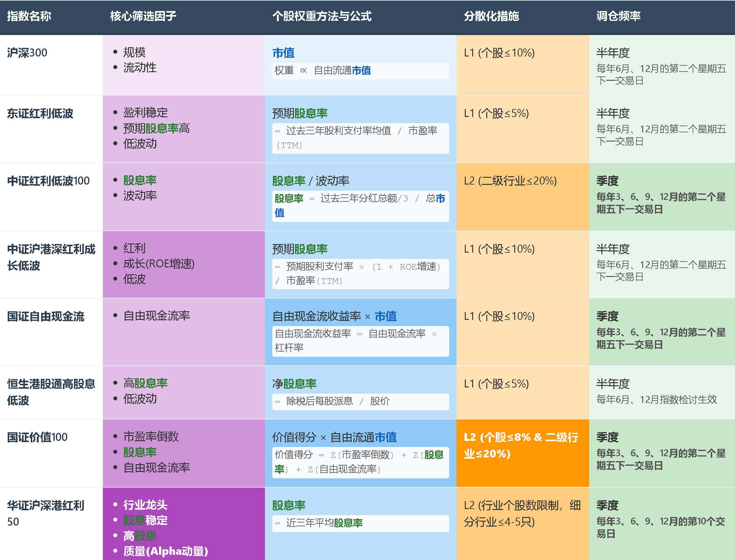The height and width of the screenshot is (560, 735).
Task: Click the 调仓频率 column header
Action: pos(618,16)
